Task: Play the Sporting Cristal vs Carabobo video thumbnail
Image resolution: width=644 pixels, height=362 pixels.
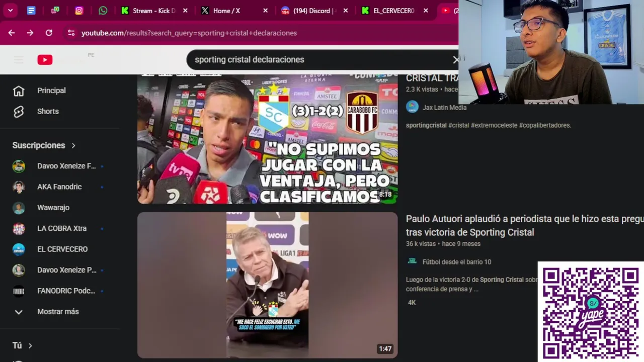Action: (267, 139)
